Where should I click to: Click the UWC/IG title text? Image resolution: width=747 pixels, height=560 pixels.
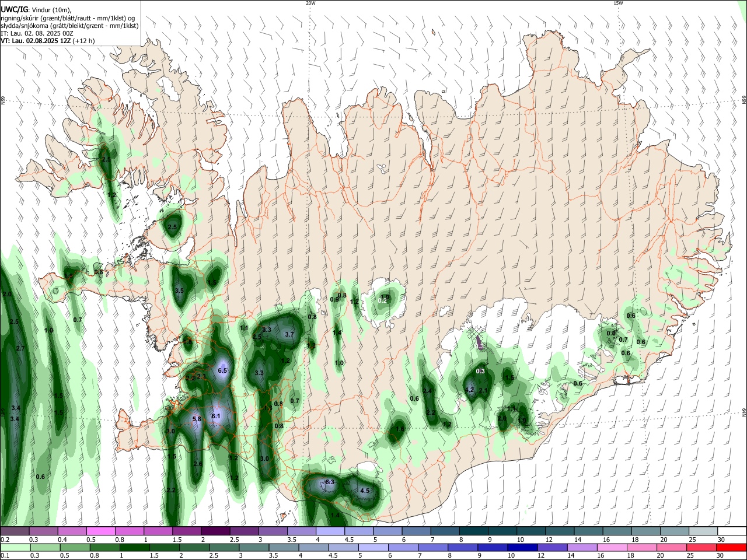[14, 9]
